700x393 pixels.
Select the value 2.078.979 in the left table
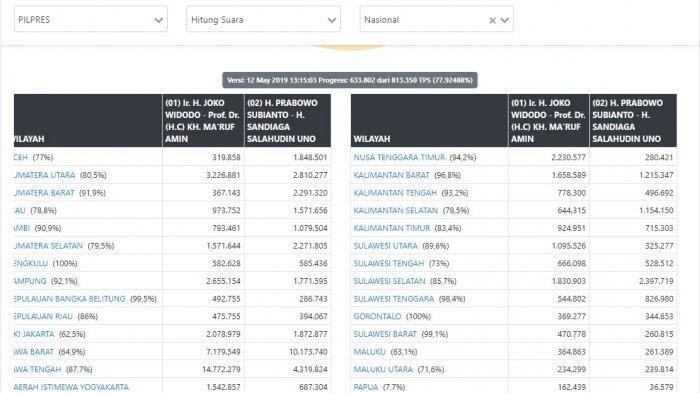pos(223,334)
